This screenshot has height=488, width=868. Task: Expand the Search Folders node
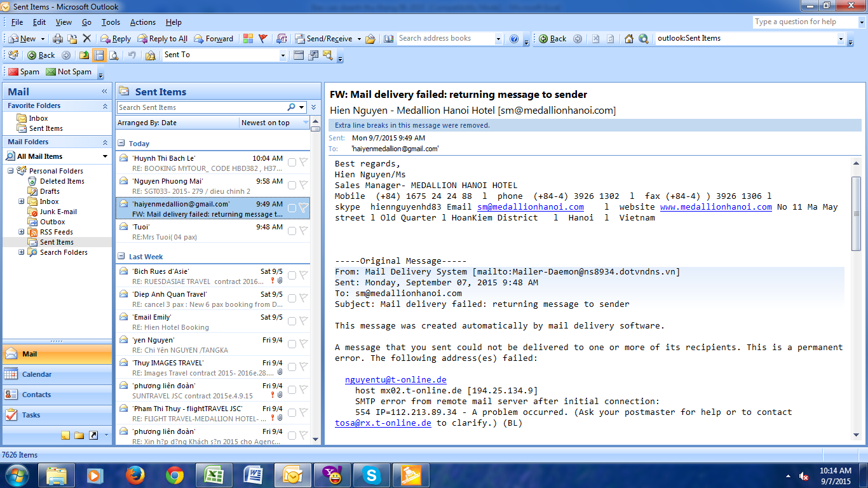[22, 252]
